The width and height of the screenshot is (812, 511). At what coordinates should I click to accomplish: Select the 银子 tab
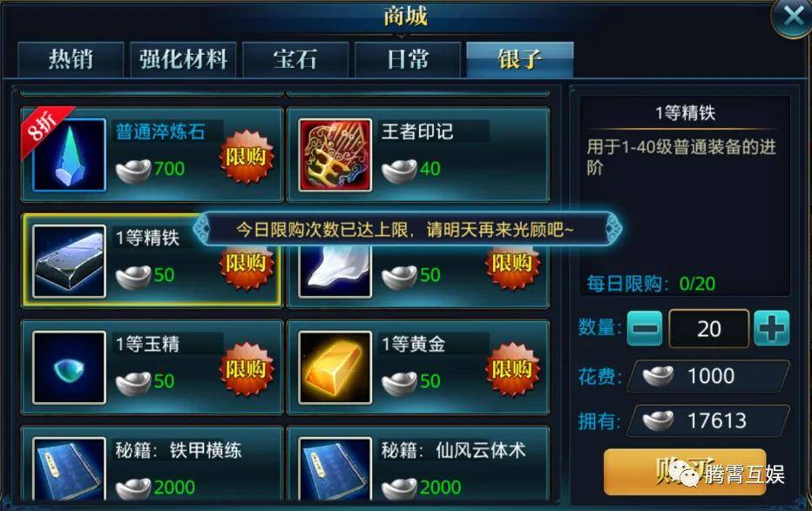click(x=520, y=59)
